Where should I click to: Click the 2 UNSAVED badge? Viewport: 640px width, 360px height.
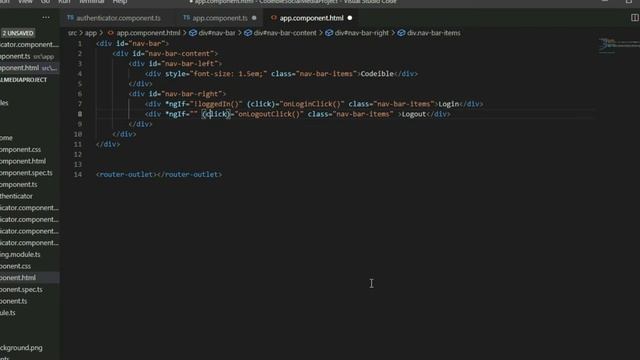click(18, 33)
